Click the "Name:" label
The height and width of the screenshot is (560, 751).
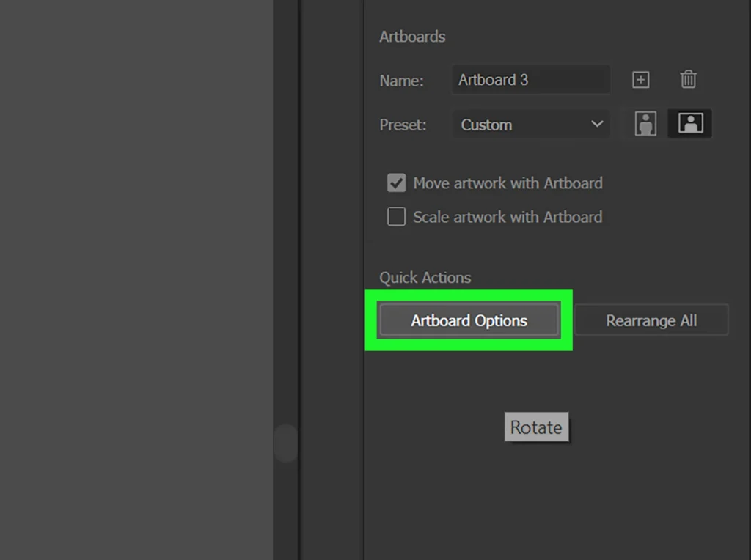tap(401, 81)
